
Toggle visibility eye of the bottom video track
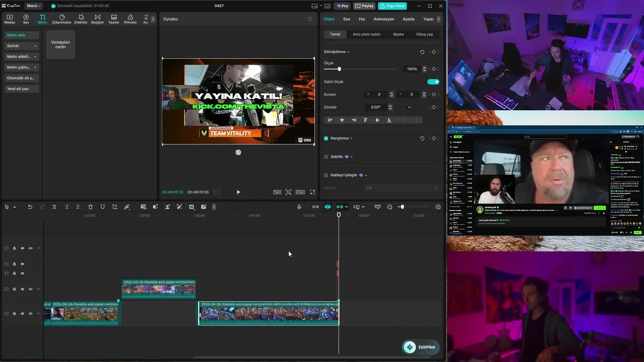22,314
